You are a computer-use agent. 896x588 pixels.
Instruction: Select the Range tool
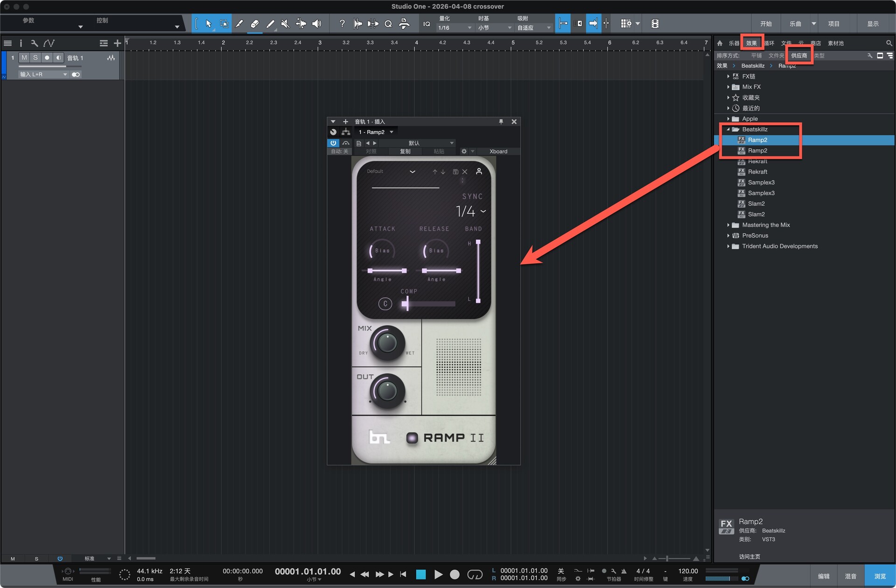pos(224,24)
